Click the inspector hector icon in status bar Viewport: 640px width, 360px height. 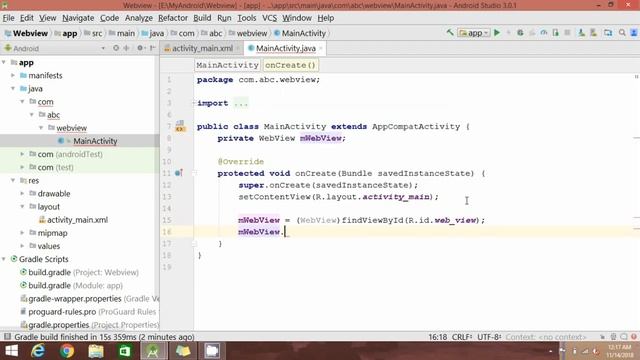[x=613, y=337]
